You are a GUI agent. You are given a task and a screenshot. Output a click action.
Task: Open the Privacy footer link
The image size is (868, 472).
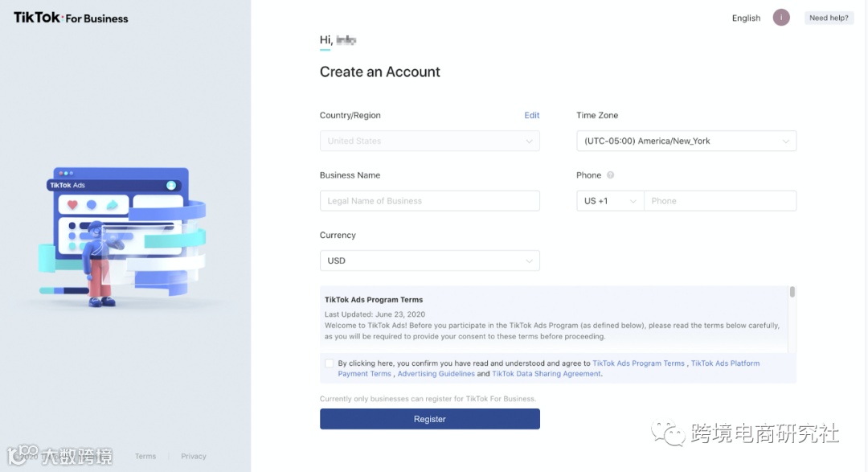click(x=194, y=456)
